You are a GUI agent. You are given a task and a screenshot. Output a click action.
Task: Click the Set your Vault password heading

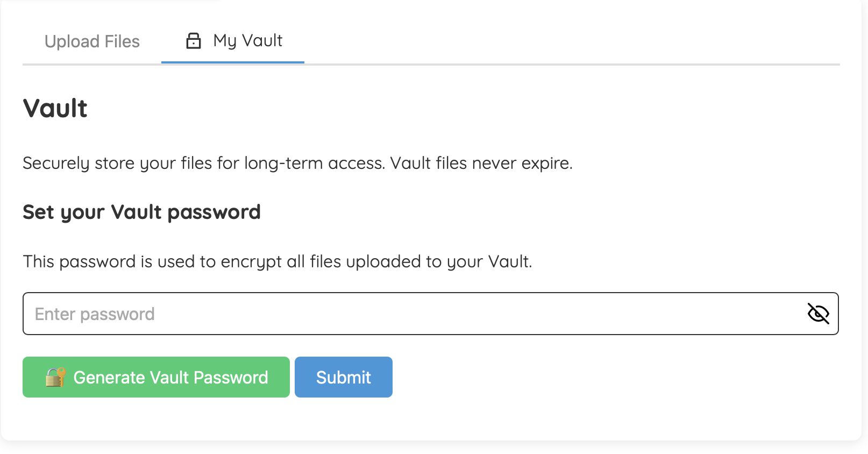click(x=141, y=212)
